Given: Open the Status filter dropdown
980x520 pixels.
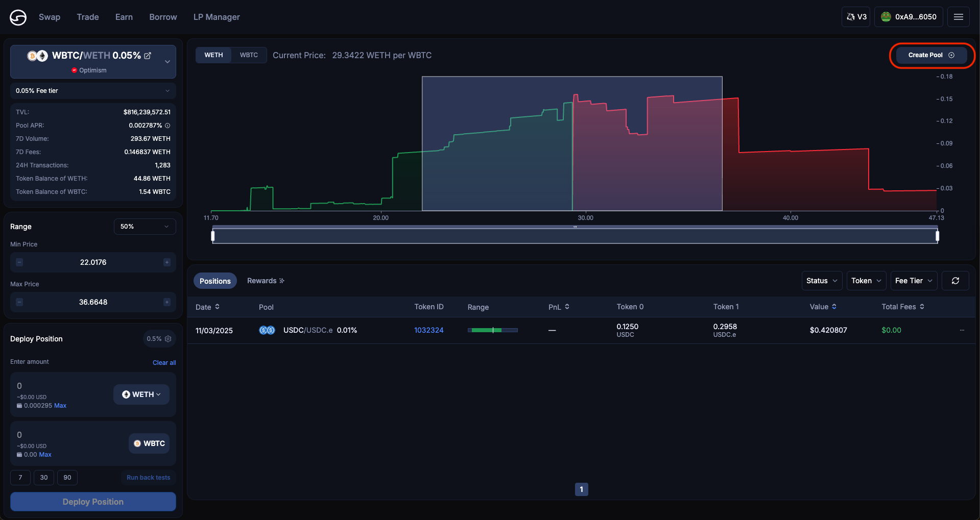Looking at the screenshot, I should click(x=821, y=281).
